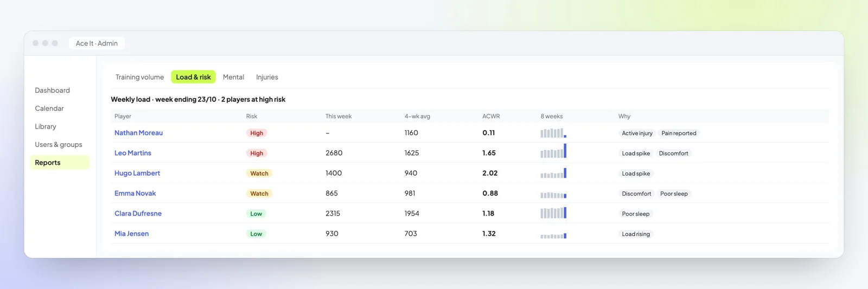Click the High risk badge for Nathan Moreau
This screenshot has height=289, width=868.
(x=257, y=133)
